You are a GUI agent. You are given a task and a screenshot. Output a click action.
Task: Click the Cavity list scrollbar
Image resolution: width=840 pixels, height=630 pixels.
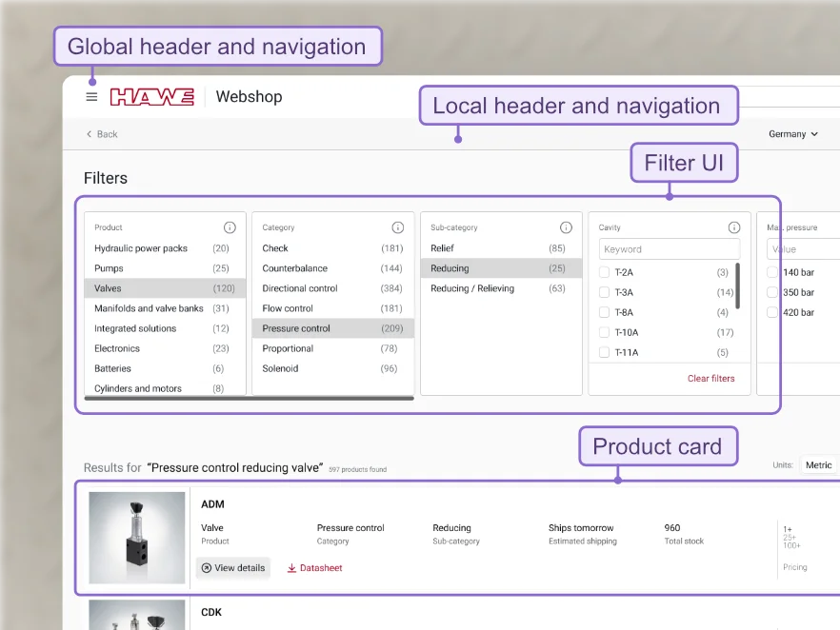click(738, 285)
